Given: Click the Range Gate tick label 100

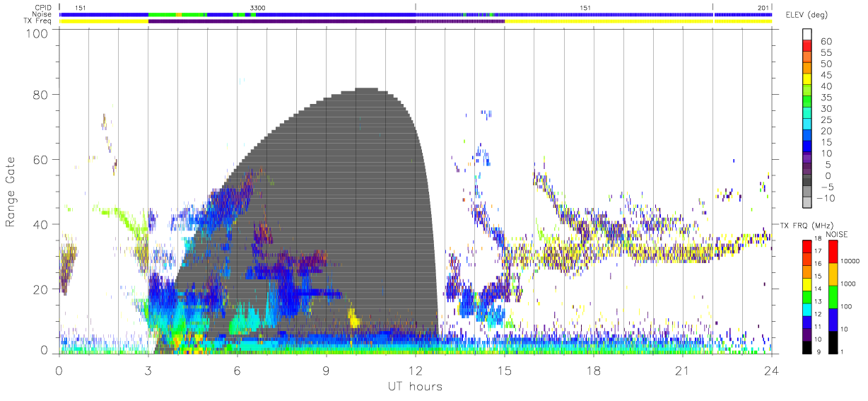Looking at the screenshot, I should [x=37, y=33].
